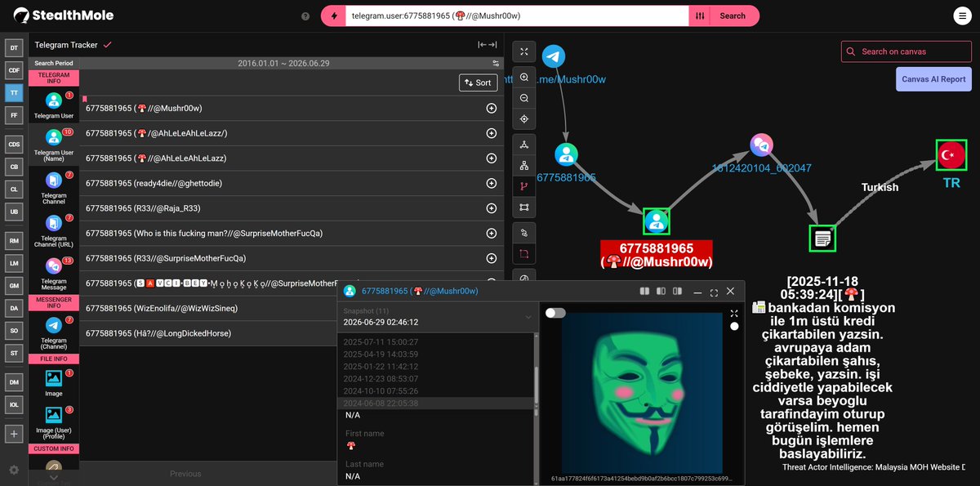
Task: Click the Sort button
Action: tap(478, 82)
